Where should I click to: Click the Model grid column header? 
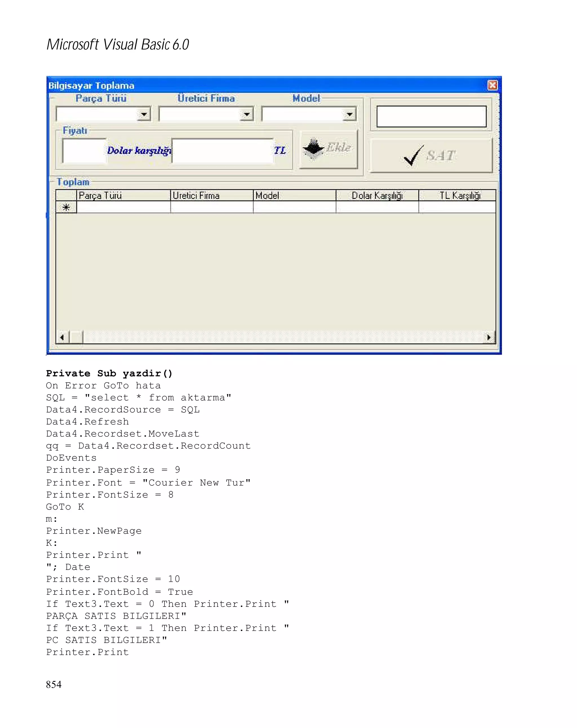(294, 196)
